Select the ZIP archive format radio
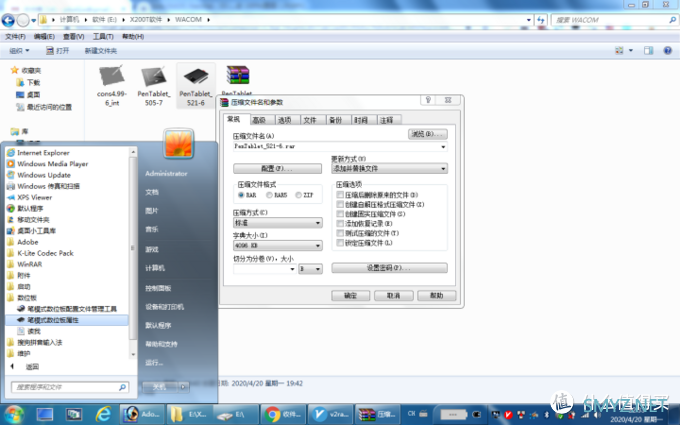The image size is (680, 425). [298, 195]
